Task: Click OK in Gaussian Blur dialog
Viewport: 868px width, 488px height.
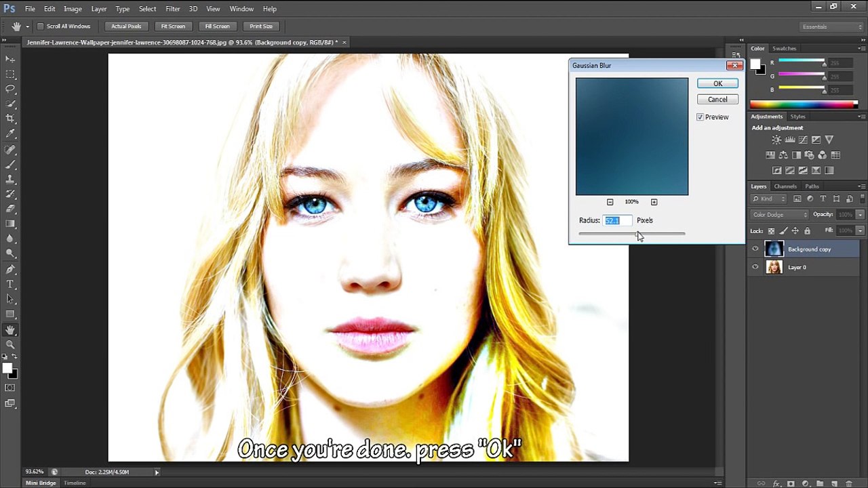Action: point(717,83)
